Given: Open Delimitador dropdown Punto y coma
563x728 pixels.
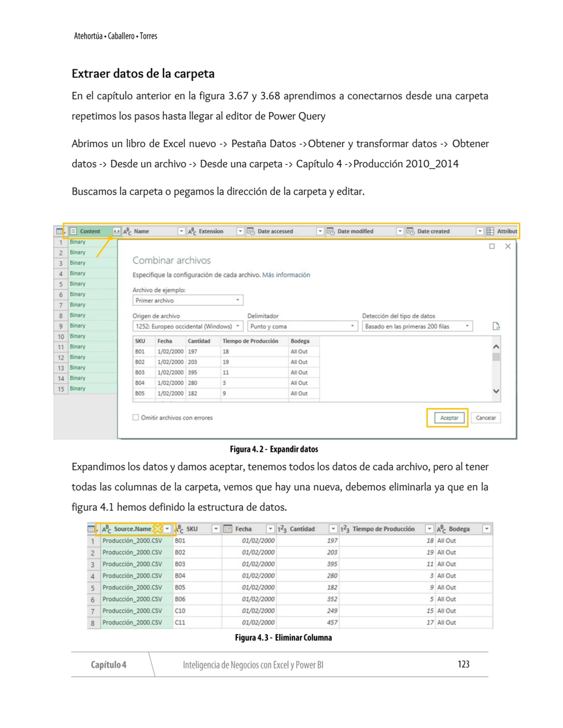Looking at the screenshot, I should [302, 326].
